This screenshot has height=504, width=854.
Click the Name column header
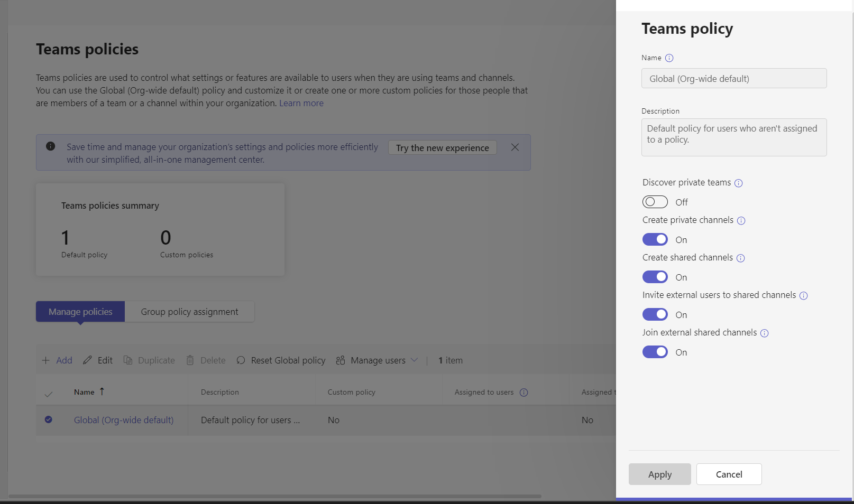click(84, 392)
